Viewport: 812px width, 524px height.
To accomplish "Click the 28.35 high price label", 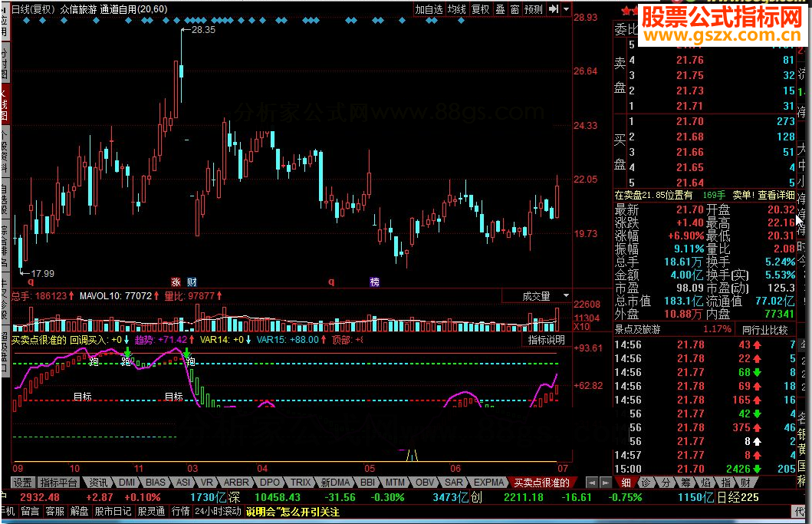I will tap(203, 30).
